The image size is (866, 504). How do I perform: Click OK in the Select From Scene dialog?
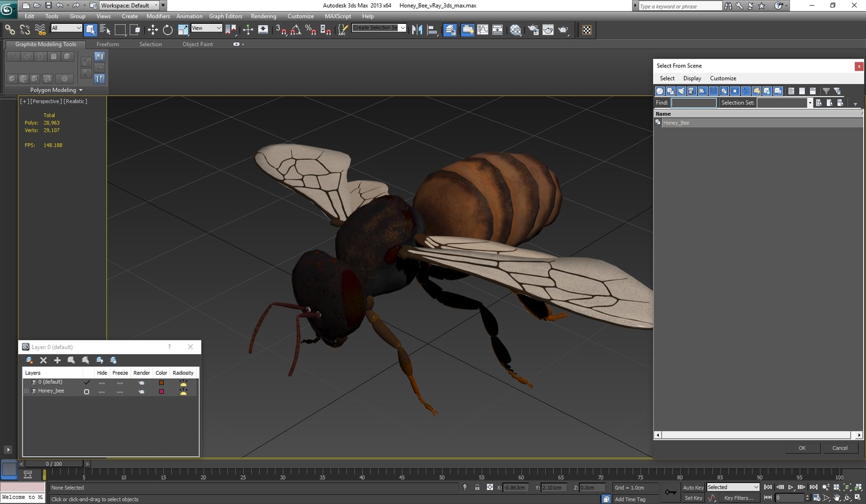802,447
